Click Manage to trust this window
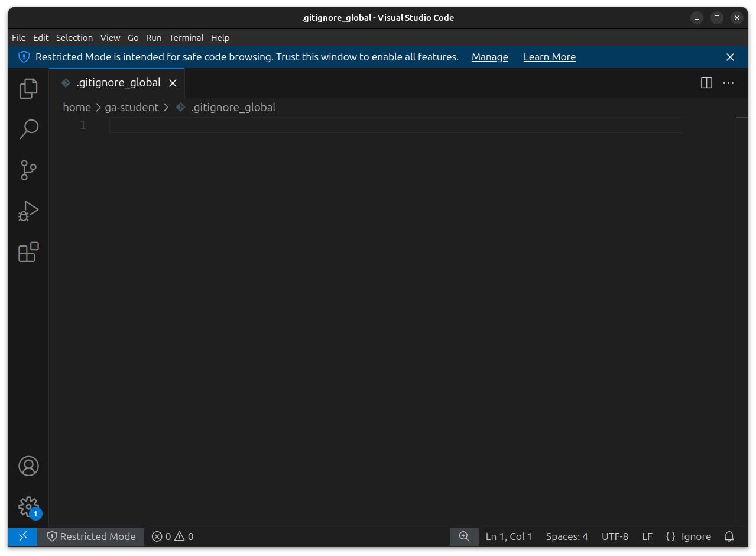756x556 pixels. pyautogui.click(x=489, y=57)
